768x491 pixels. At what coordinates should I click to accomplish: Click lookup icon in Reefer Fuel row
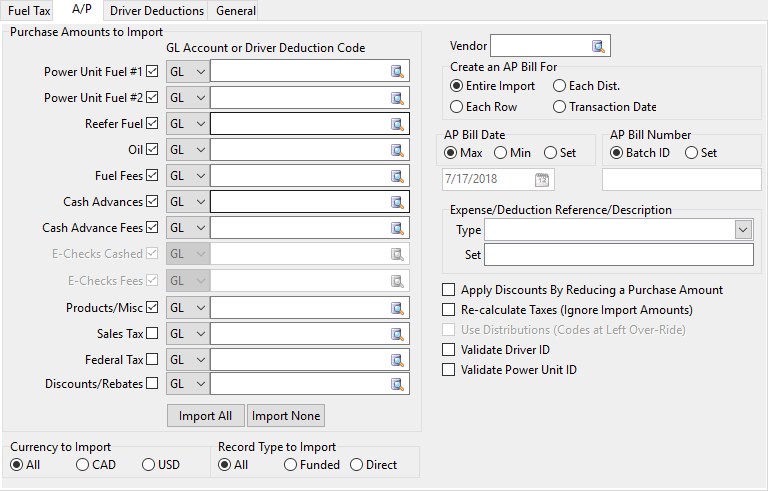click(x=397, y=124)
